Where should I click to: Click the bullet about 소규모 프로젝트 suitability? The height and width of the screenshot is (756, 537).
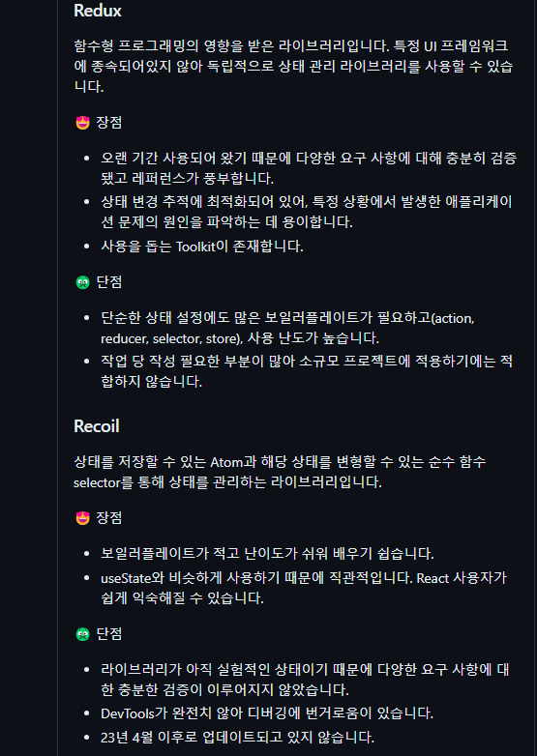coord(307,371)
